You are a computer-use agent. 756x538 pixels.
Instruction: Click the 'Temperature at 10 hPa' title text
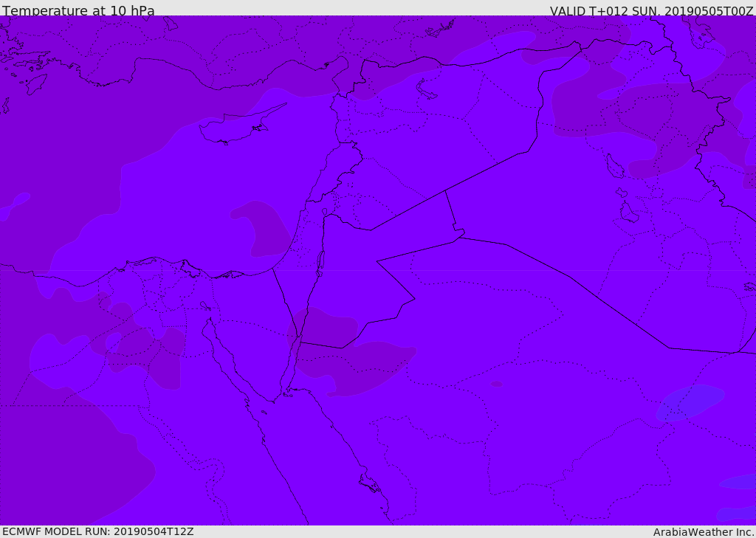[78, 10]
